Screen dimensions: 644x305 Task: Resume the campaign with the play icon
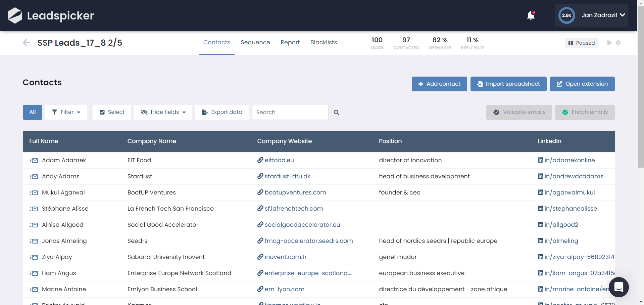tap(609, 43)
